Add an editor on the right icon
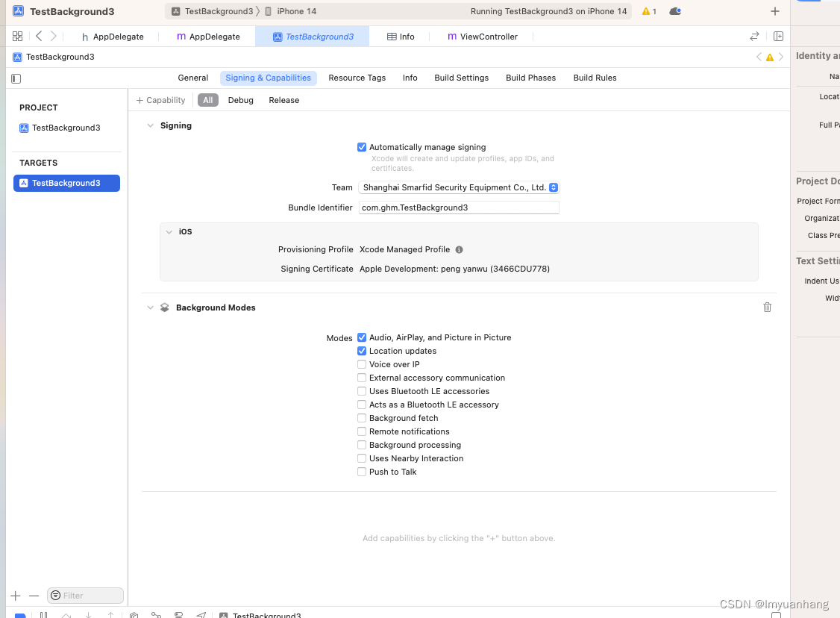 pyautogui.click(x=778, y=36)
